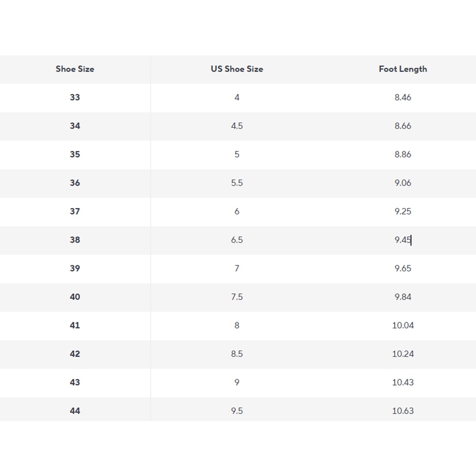Click the shoe size 42 cell

(x=75, y=354)
